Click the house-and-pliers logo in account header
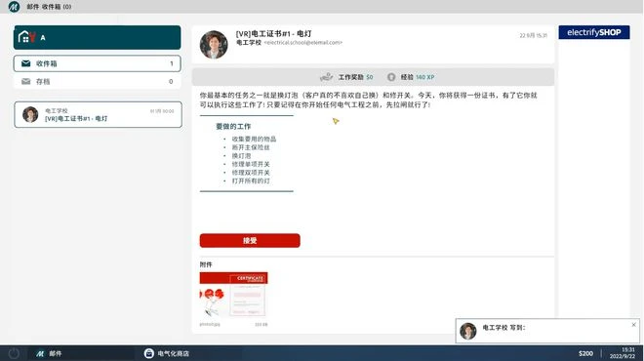This screenshot has width=644, height=361. pyautogui.click(x=27, y=37)
